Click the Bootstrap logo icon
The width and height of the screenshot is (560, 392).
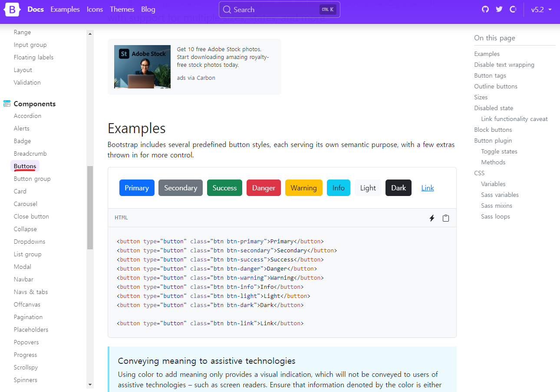[13, 9]
